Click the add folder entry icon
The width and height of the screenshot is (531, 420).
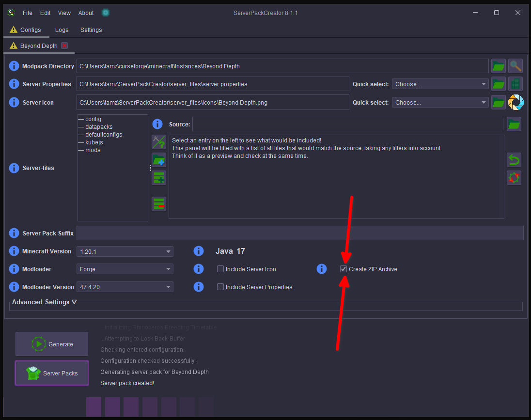click(159, 160)
